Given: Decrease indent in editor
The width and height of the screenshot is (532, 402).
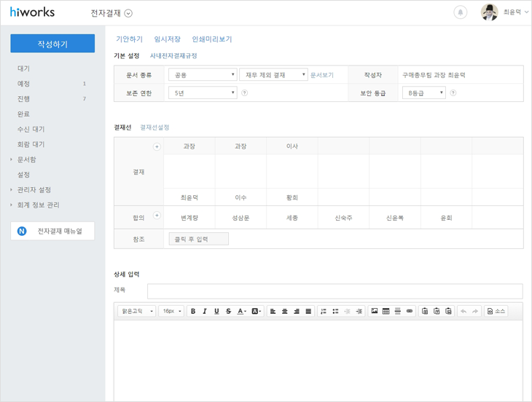Looking at the screenshot, I should [347, 311].
